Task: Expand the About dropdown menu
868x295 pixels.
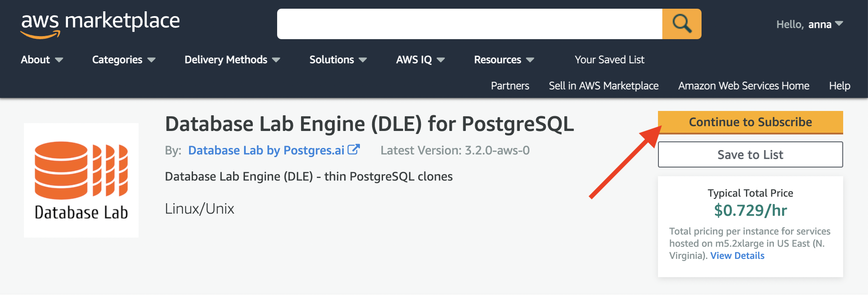Action: pyautogui.click(x=42, y=60)
